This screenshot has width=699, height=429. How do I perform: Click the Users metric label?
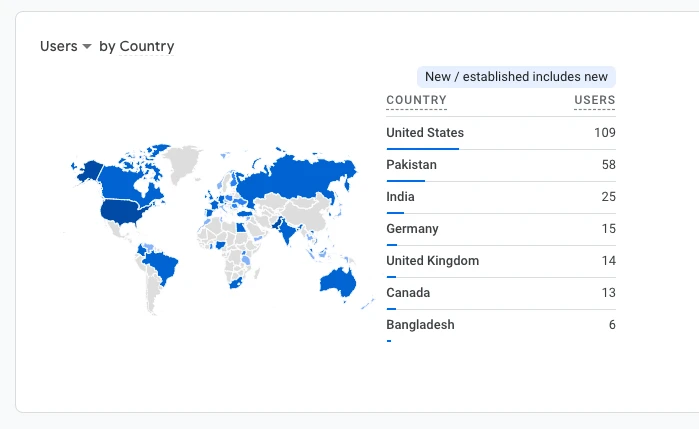click(58, 46)
